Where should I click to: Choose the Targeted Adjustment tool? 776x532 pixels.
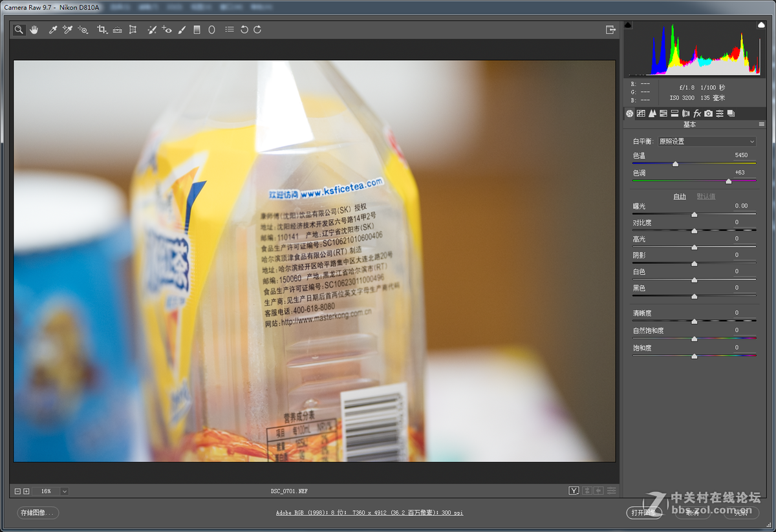[x=83, y=30]
